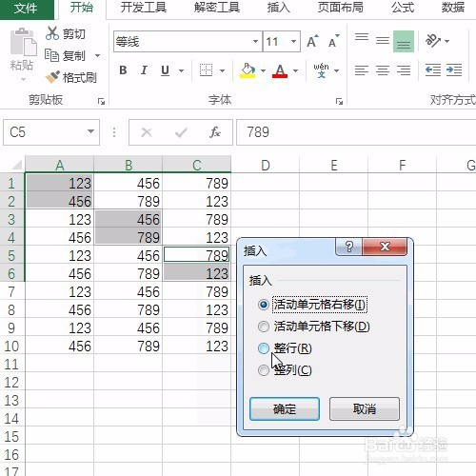Click cell B10 containing 789
This screenshot has height=476, width=476.
(129, 346)
